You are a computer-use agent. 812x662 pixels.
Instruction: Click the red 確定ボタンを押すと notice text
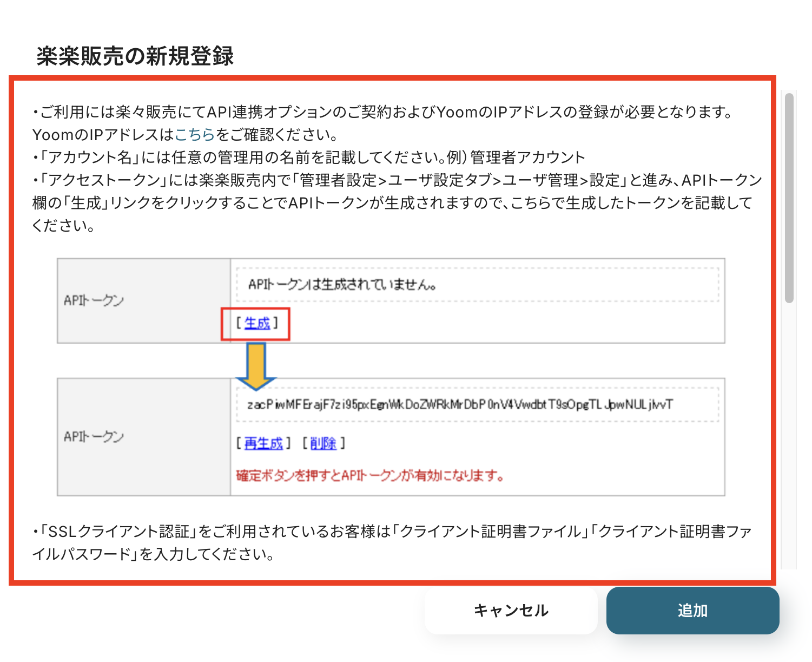[x=371, y=476]
